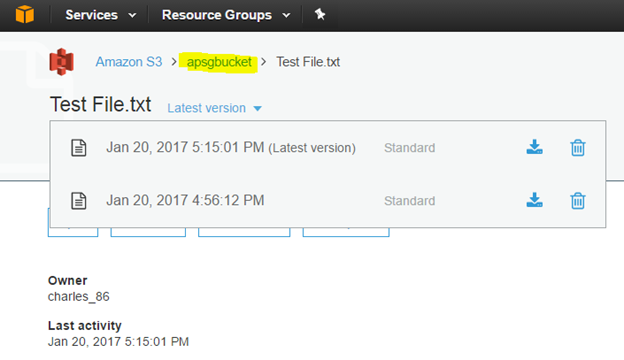
Task: Click the Services chevron arrow
Action: [133, 16]
